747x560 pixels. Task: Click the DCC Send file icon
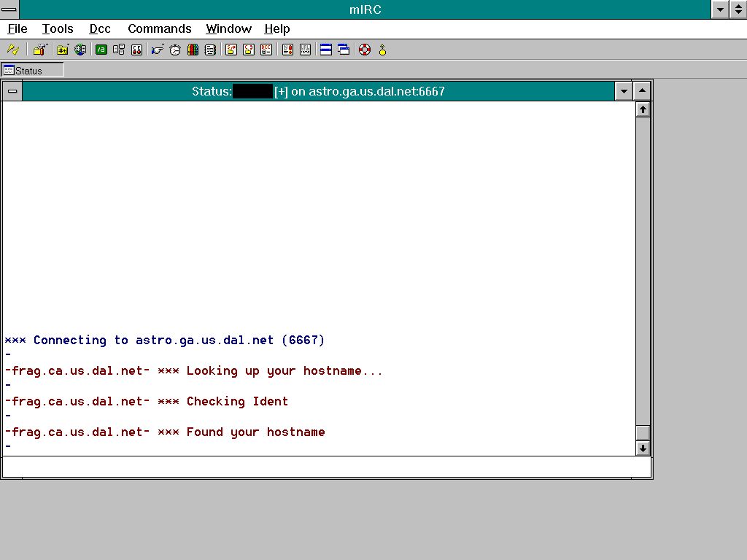point(231,50)
